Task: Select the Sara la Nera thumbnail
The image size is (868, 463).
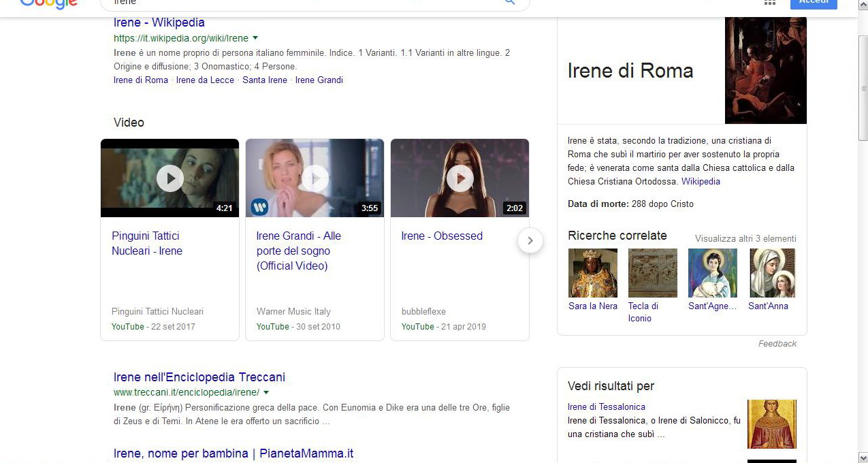Action: 593,273
